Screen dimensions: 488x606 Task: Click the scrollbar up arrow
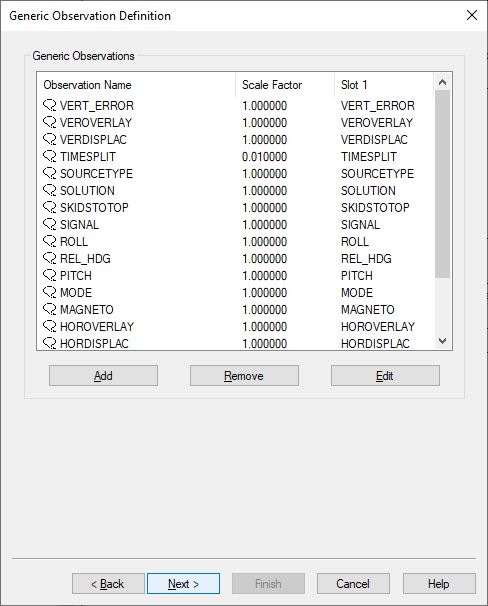[x=442, y=82]
